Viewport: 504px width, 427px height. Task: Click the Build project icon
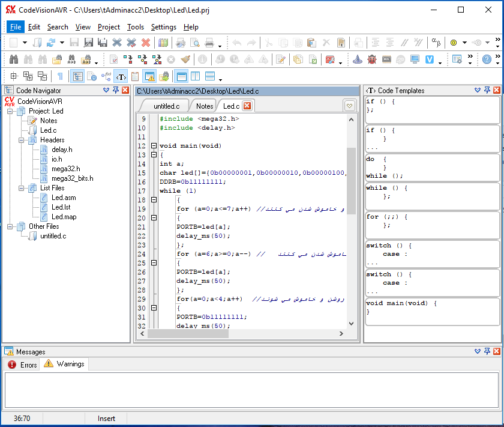pyautogui.click(x=142, y=59)
